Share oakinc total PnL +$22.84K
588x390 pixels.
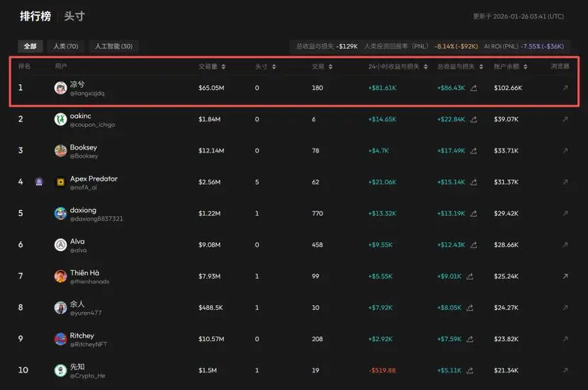(x=474, y=119)
